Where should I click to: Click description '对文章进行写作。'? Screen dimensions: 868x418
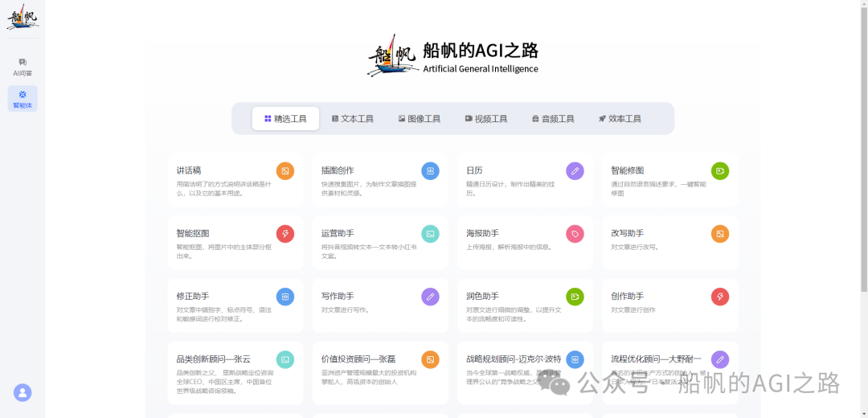coord(346,310)
